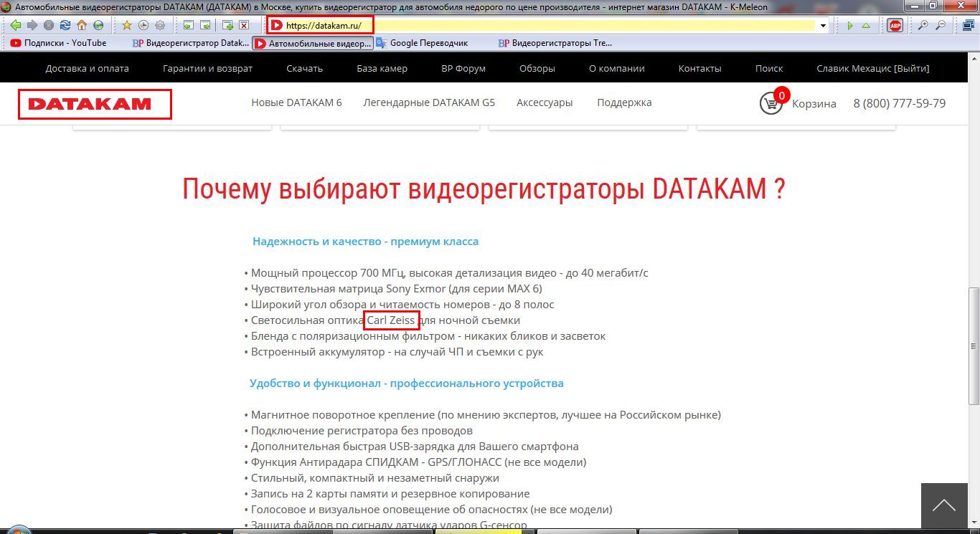Zoom in with the magnifier plus icon
This screenshot has height=534, width=980.
pos(923,25)
